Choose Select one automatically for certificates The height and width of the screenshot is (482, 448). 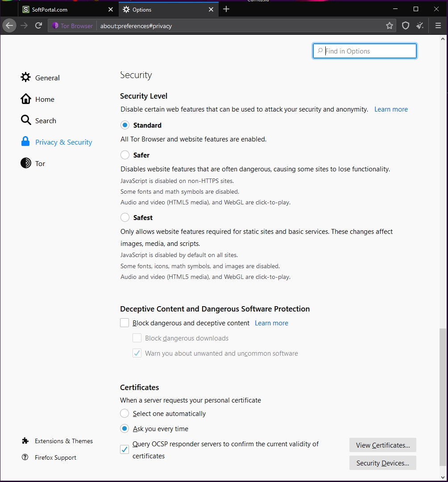pos(125,414)
